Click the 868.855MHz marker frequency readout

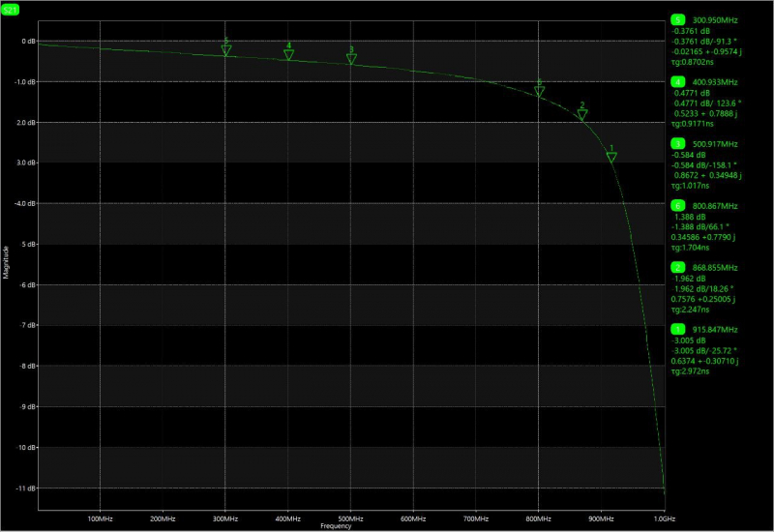[x=715, y=268]
